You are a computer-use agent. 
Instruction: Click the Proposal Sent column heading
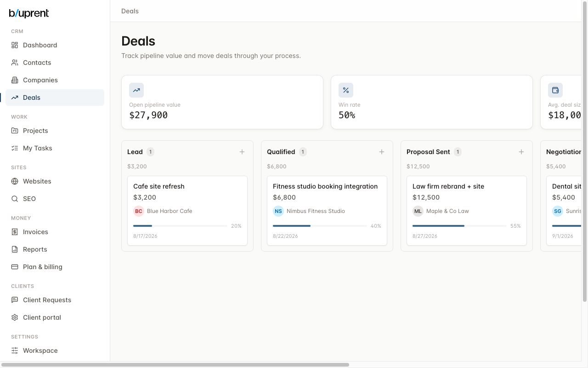point(428,152)
